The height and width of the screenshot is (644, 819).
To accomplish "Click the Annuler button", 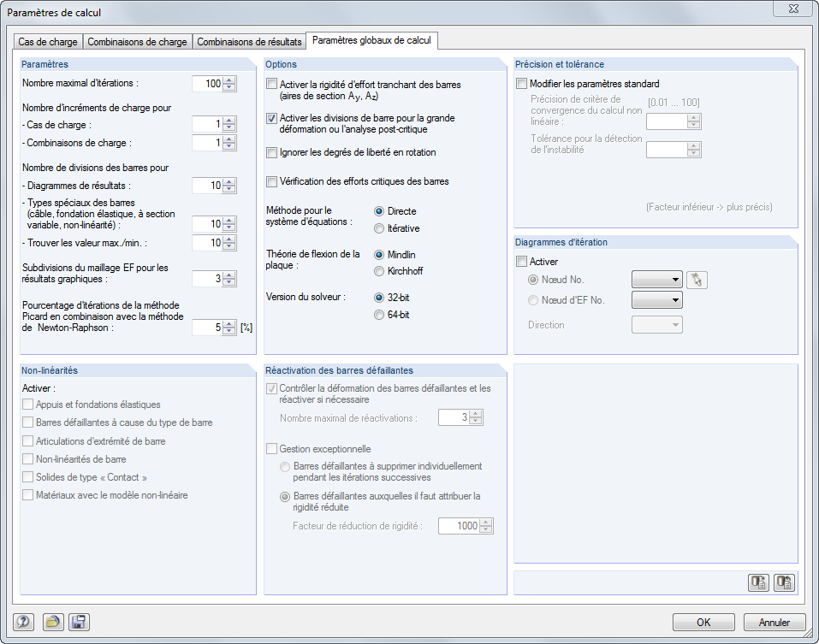I will tap(774, 622).
